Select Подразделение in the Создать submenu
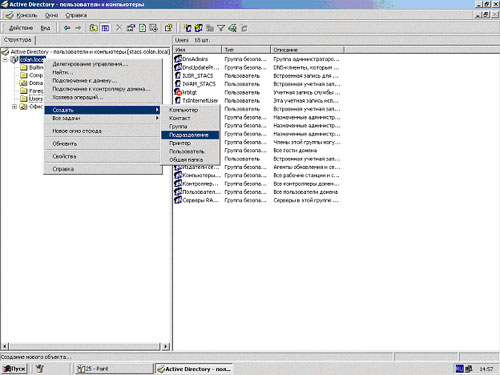Screen dimensions: 500x375 click(x=190, y=135)
